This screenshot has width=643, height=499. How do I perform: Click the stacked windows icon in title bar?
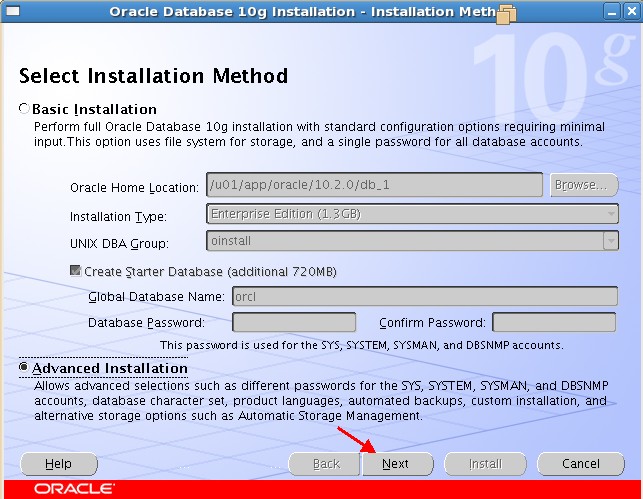(x=506, y=14)
